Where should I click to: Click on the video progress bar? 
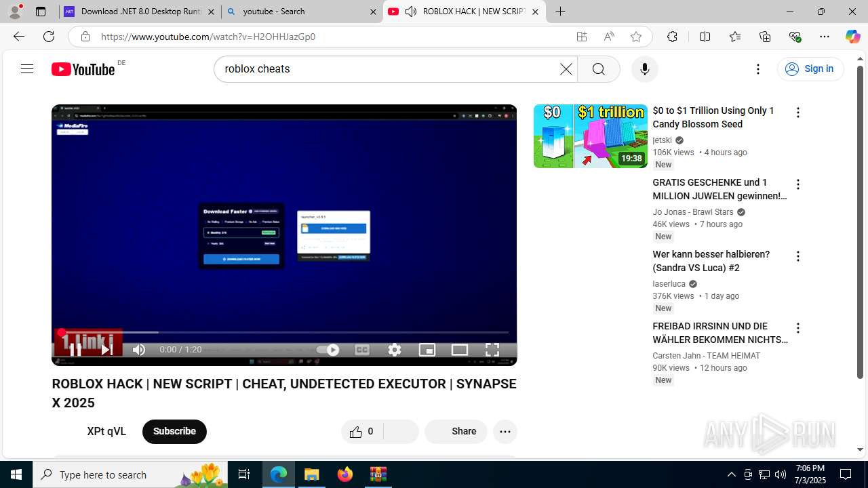[284, 332]
